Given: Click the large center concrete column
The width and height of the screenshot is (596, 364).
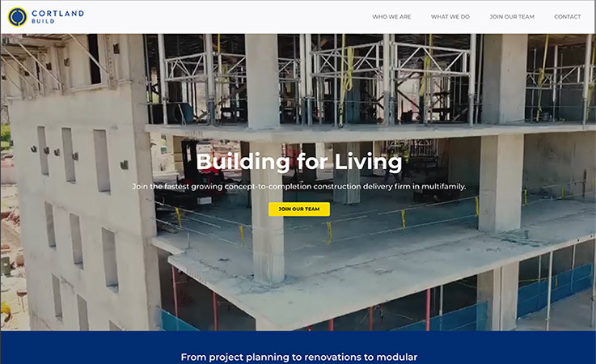Looking at the screenshot, I should [267, 213].
